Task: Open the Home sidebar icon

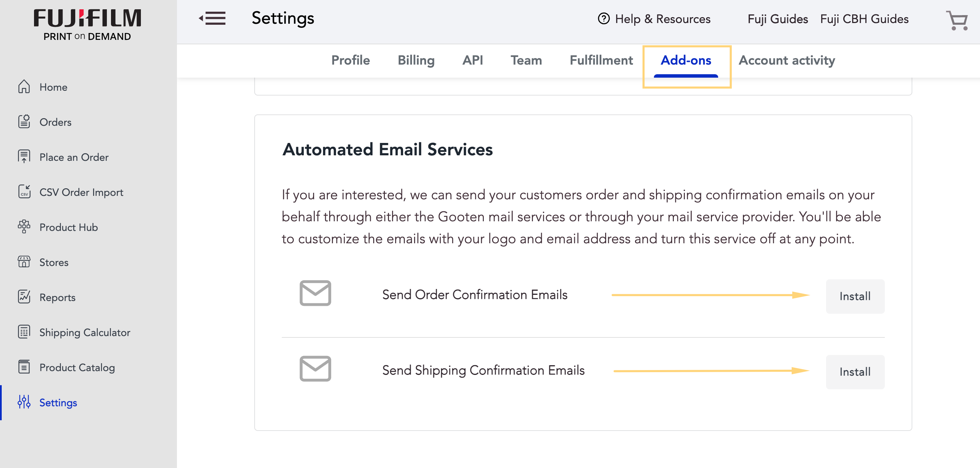Action: [24, 87]
